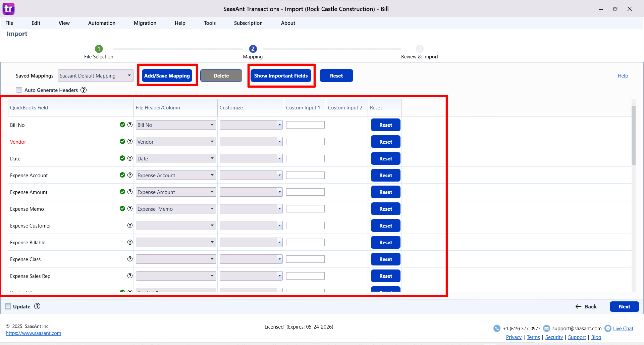Open the saasant.com website link
Viewport: 644px width, 345px height.
(33, 333)
